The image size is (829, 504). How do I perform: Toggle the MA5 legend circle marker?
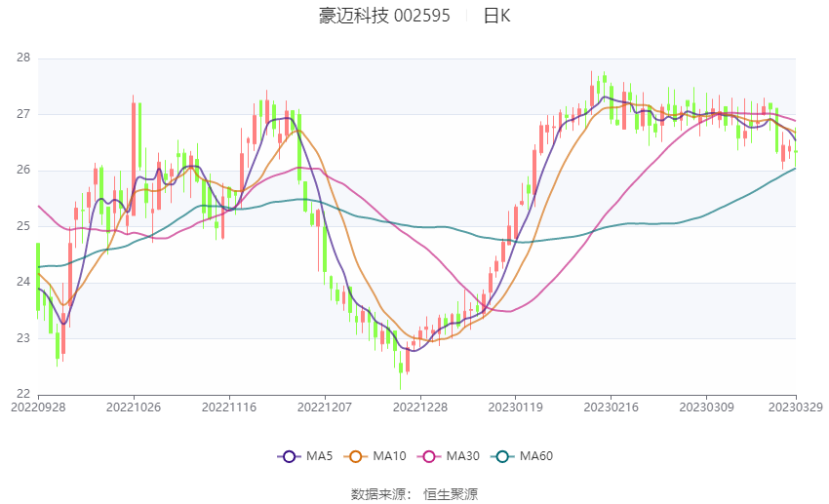click(x=288, y=456)
